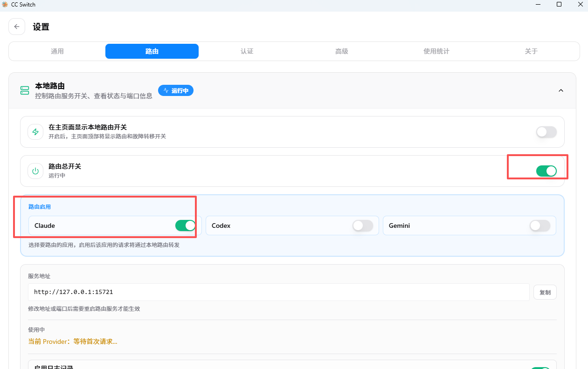Click the 服务地址 label
588x369 pixels.
[39, 276]
